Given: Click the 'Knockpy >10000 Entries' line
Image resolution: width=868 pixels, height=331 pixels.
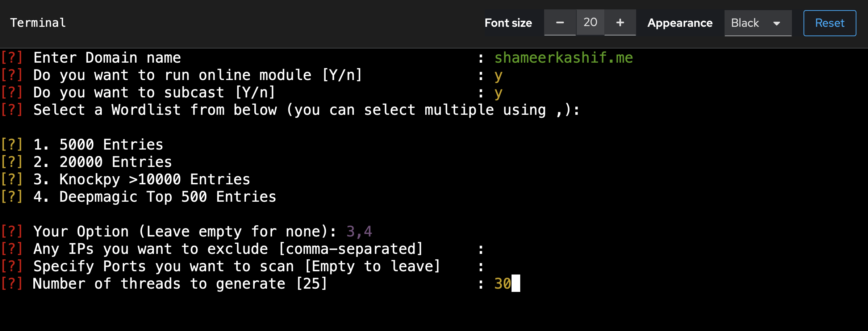Looking at the screenshot, I should pos(155,179).
